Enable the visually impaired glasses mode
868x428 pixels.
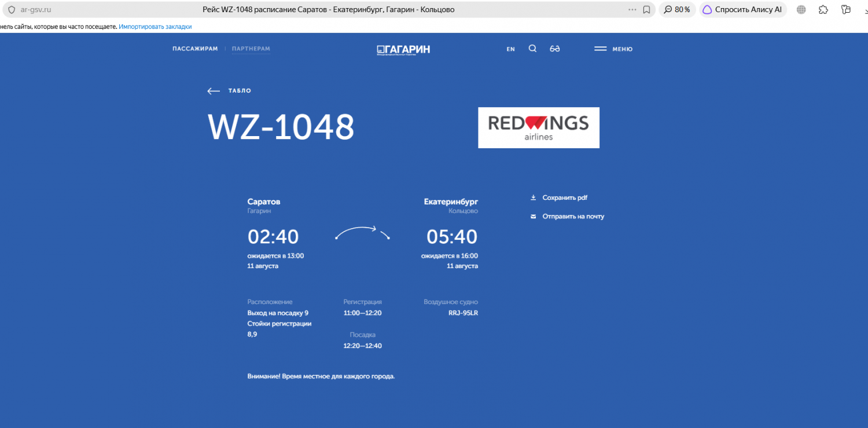pos(554,49)
